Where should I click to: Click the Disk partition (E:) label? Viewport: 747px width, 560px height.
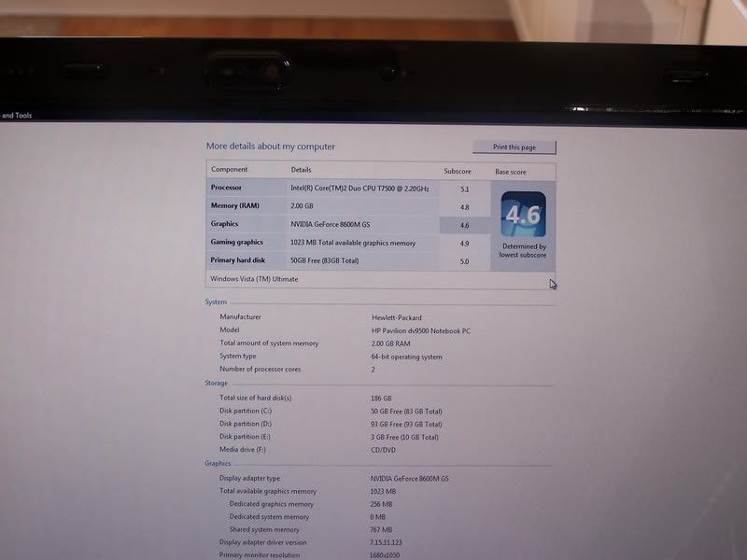(245, 437)
